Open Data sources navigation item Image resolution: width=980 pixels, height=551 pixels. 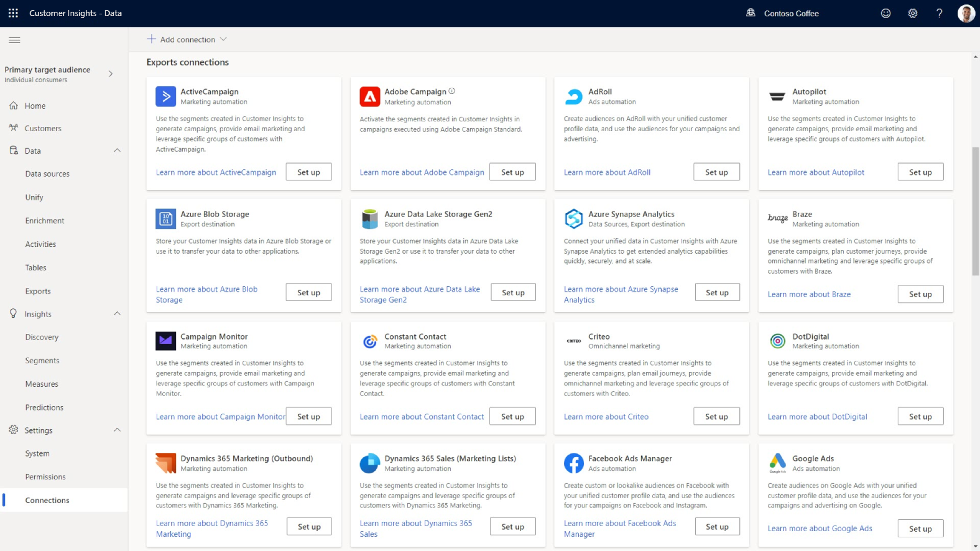tap(47, 174)
